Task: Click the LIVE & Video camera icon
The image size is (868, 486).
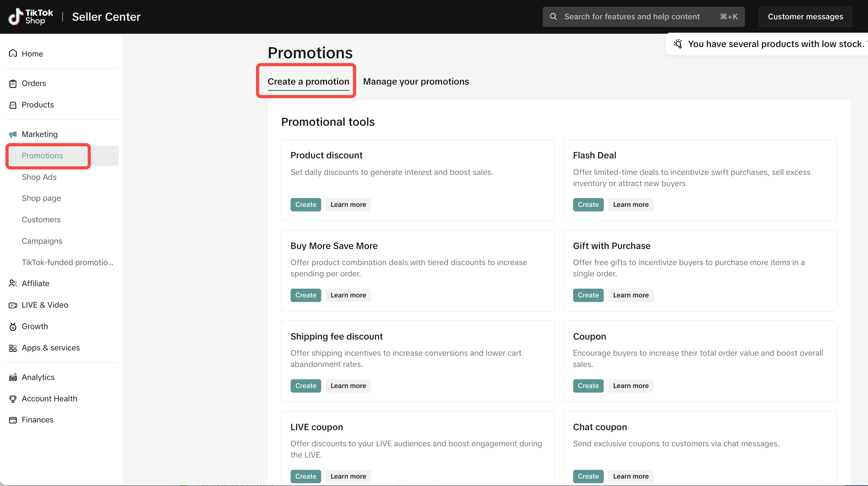Action: coord(13,305)
